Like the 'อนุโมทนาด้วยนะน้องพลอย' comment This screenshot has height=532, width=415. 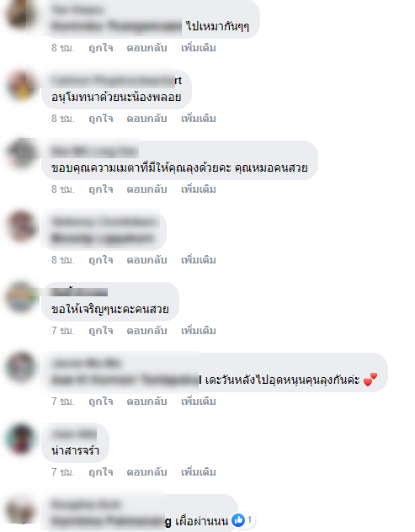tap(101, 119)
